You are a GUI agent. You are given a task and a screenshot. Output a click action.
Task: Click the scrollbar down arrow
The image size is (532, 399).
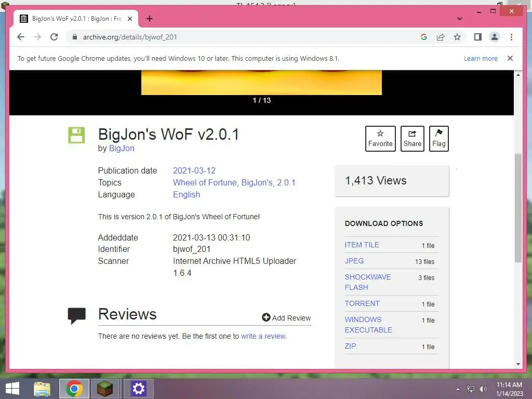pos(518,364)
